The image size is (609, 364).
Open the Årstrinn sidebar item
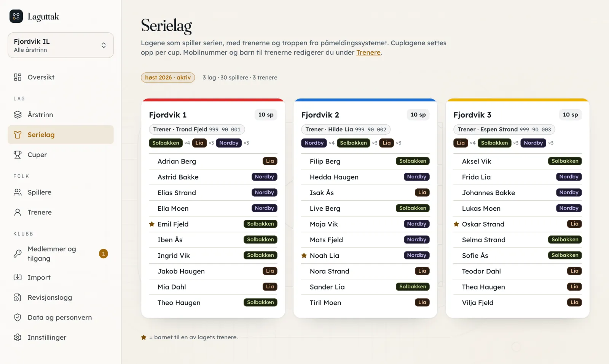point(61,114)
